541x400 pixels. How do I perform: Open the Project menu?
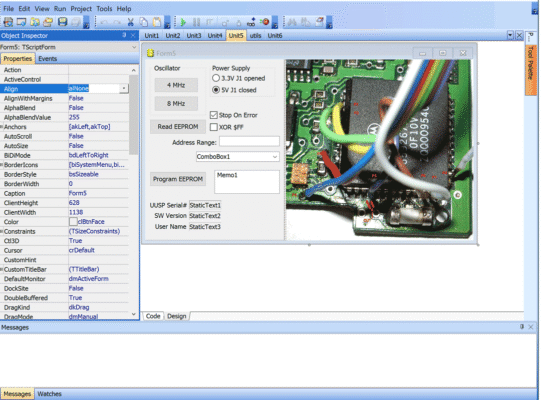(81, 9)
